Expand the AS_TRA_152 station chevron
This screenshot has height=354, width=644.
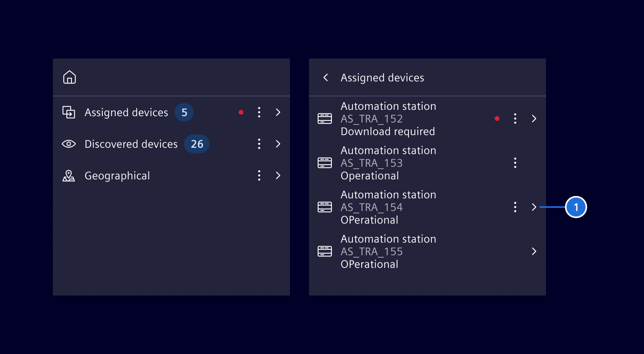coord(534,119)
